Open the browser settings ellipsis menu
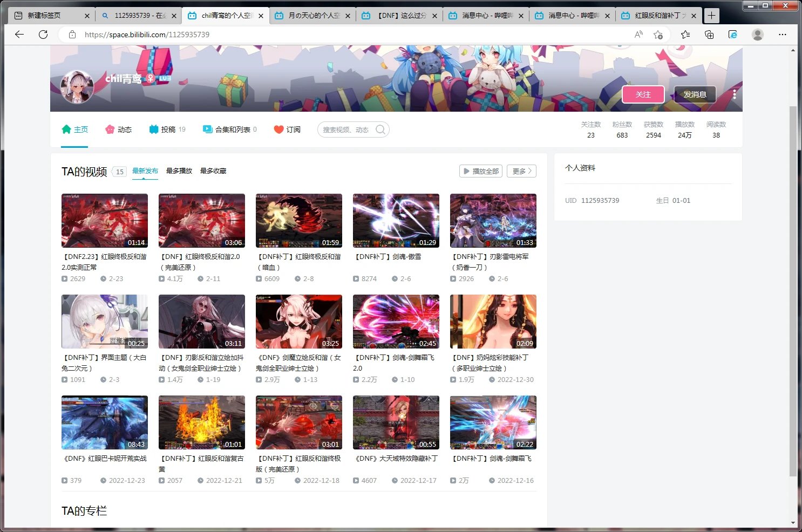This screenshot has height=532, width=802. pyautogui.click(x=783, y=35)
